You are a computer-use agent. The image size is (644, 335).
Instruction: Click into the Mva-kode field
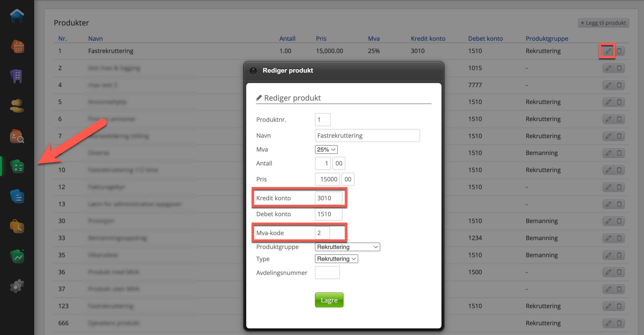coord(322,233)
